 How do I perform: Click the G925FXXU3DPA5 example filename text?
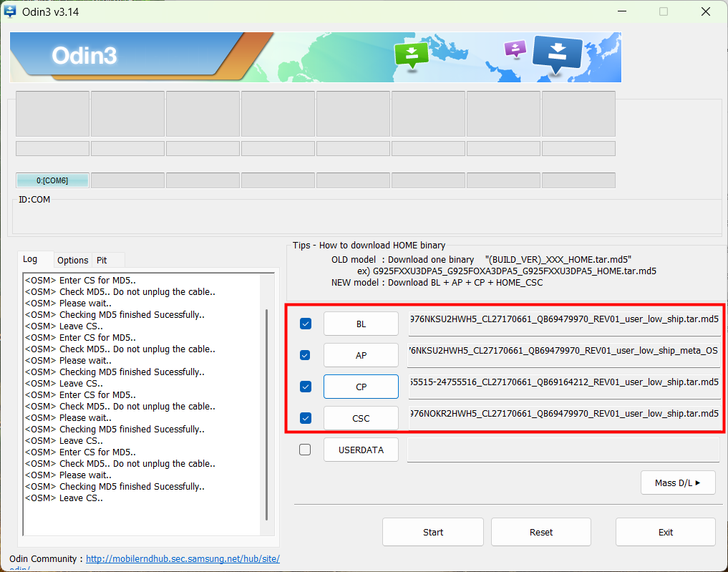515,271
